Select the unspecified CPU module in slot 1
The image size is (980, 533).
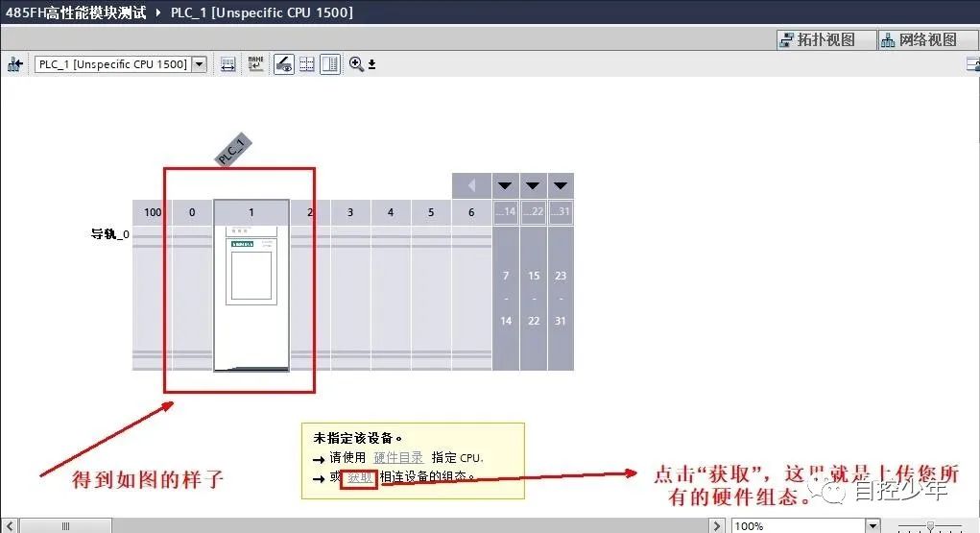point(251,297)
